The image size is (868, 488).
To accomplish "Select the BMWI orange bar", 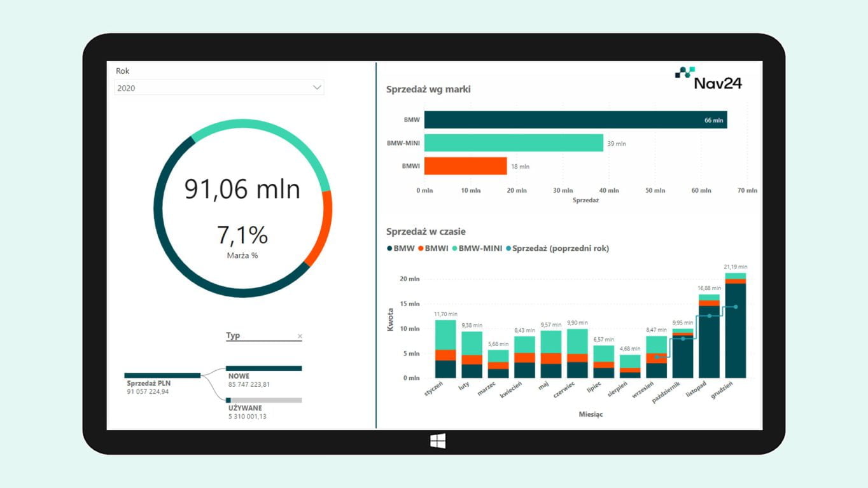I will pos(466,166).
